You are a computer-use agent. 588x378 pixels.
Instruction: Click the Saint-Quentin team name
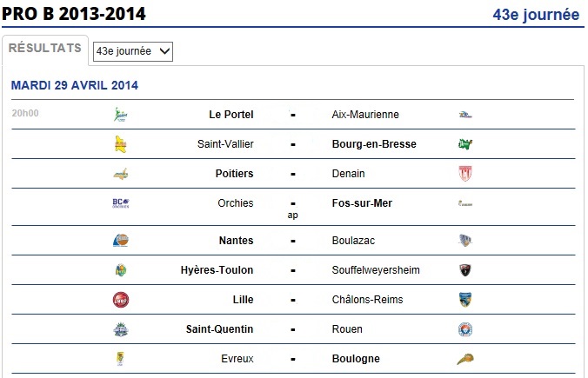click(219, 329)
